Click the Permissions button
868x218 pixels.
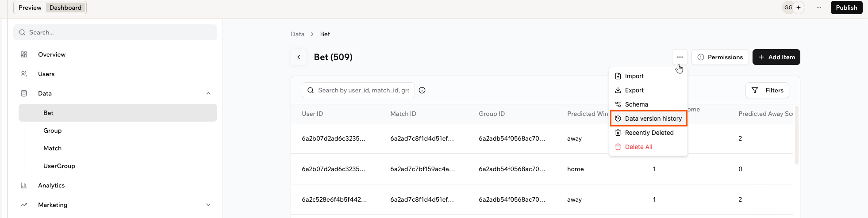(x=720, y=57)
